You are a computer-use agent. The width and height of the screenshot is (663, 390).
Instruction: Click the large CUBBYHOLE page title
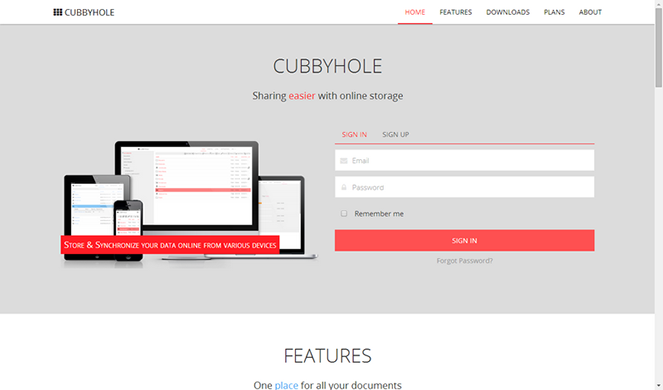point(327,66)
